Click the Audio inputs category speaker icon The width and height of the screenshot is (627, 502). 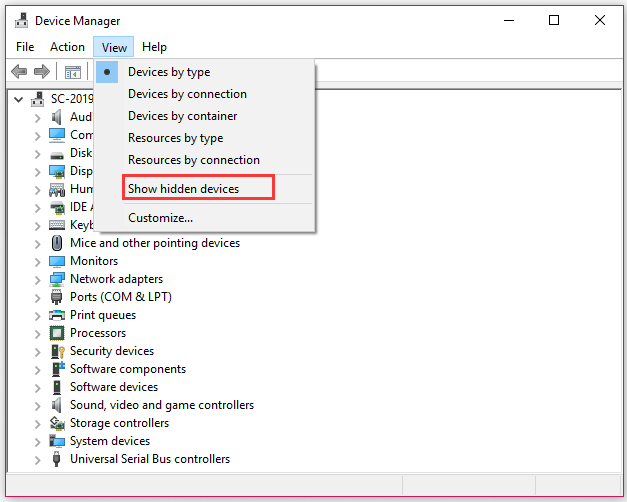[x=57, y=117]
